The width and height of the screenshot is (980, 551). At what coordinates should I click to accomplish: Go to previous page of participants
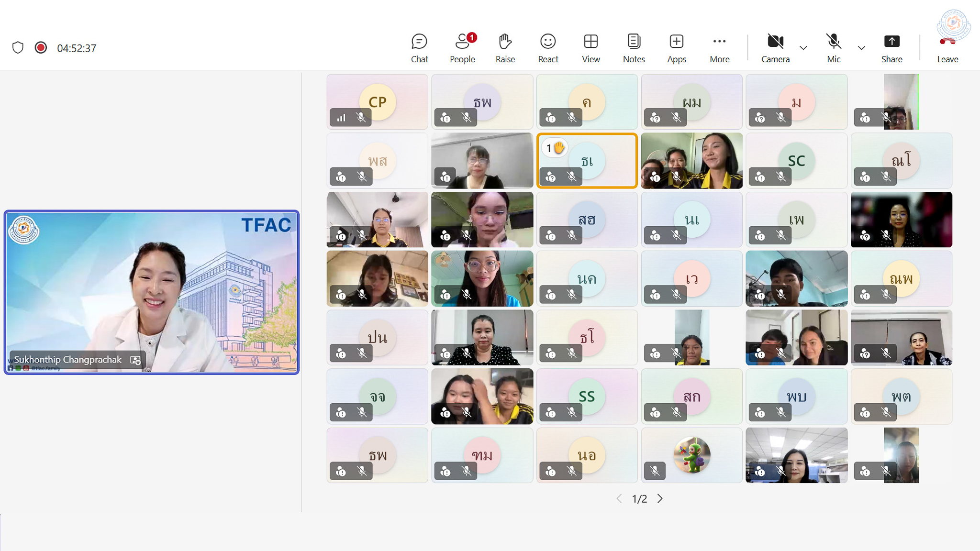(x=619, y=498)
